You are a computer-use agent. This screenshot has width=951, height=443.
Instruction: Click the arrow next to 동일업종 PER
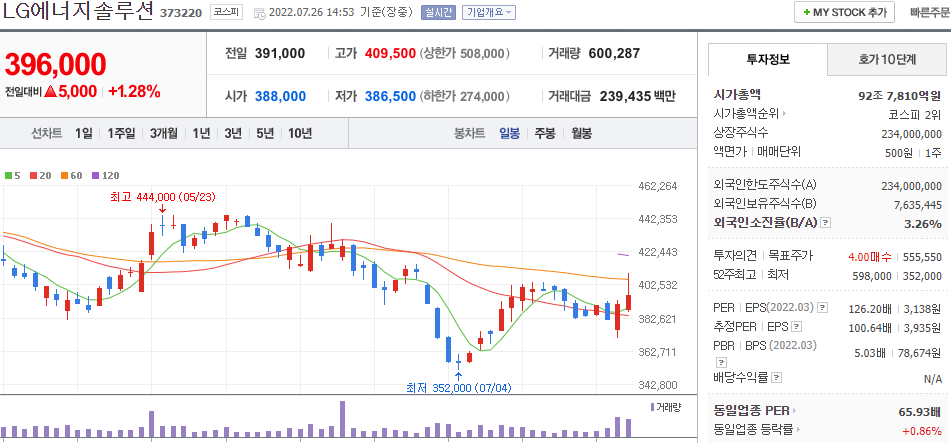tap(794, 411)
